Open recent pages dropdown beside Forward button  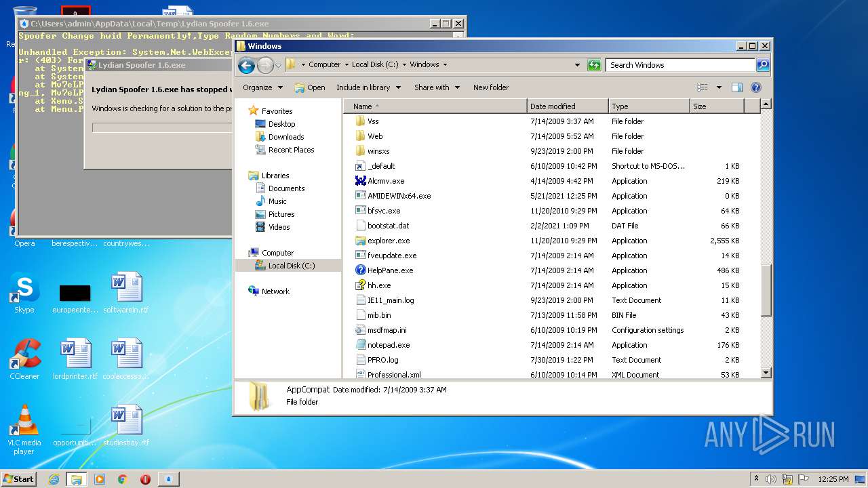[278, 66]
